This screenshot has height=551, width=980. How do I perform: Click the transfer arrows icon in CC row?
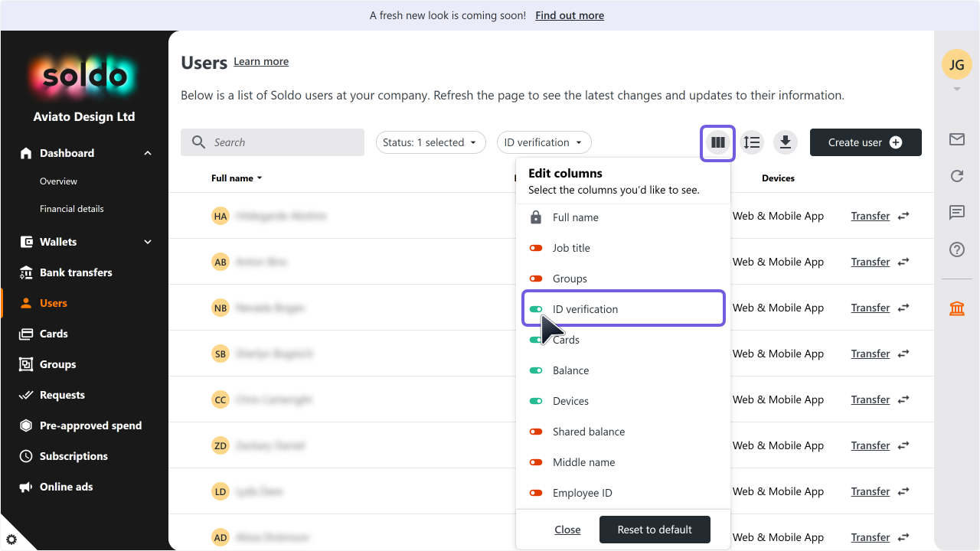coord(903,399)
